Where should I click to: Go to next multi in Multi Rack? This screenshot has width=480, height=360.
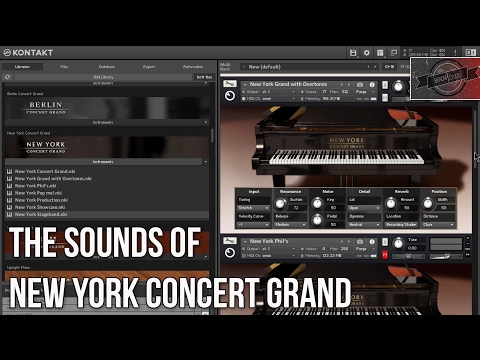[375, 67]
